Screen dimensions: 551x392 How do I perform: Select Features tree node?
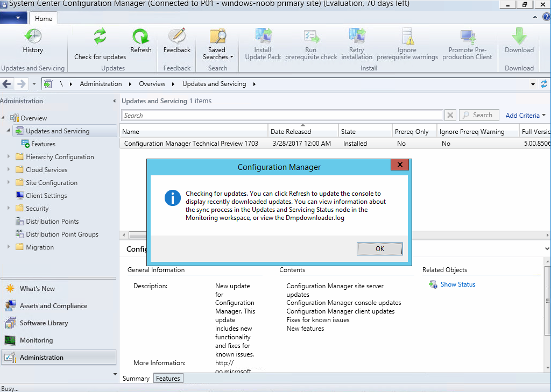pyautogui.click(x=43, y=144)
